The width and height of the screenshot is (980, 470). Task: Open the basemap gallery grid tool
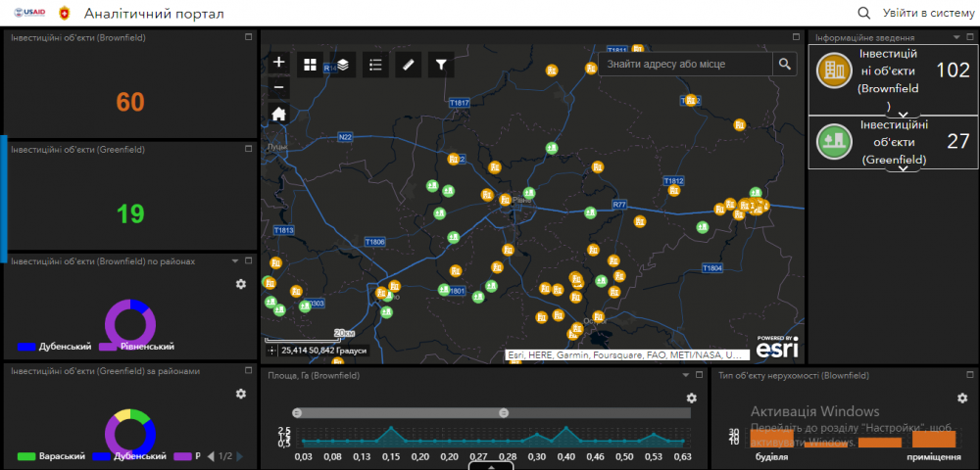click(x=310, y=65)
